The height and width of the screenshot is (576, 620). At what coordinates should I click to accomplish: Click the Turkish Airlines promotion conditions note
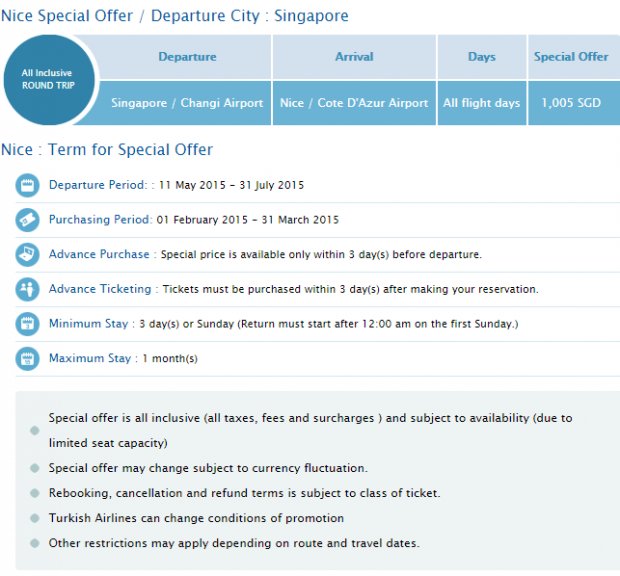coord(196,518)
